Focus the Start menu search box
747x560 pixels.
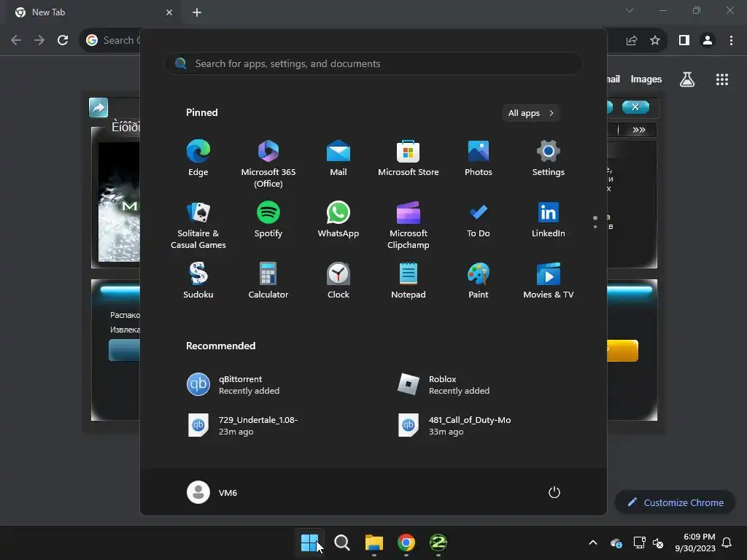click(373, 63)
